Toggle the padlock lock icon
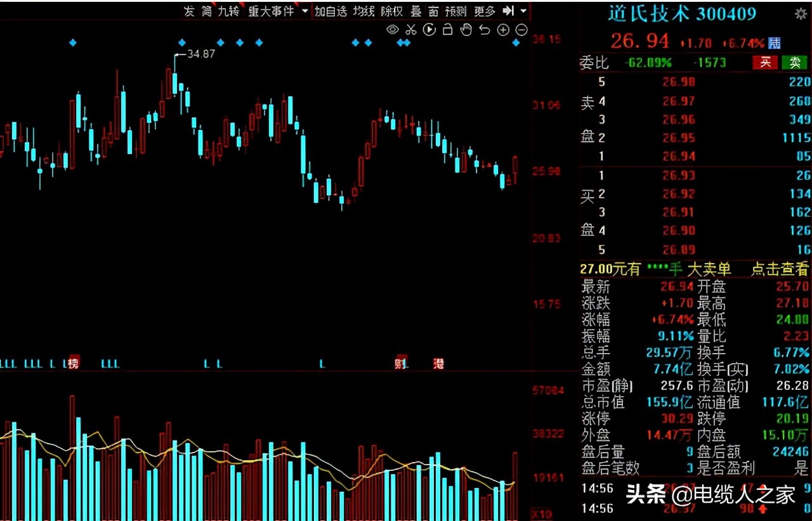This screenshot has width=812, height=521. (x=447, y=29)
